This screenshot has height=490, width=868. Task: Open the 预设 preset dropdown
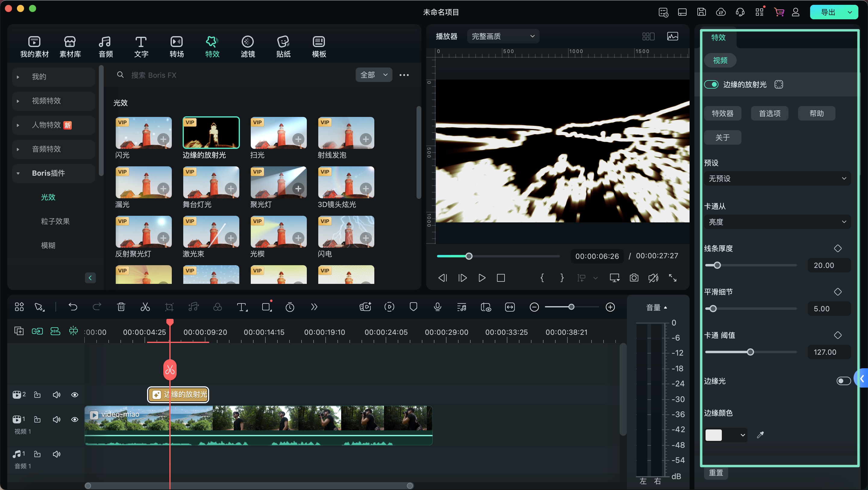tap(777, 179)
